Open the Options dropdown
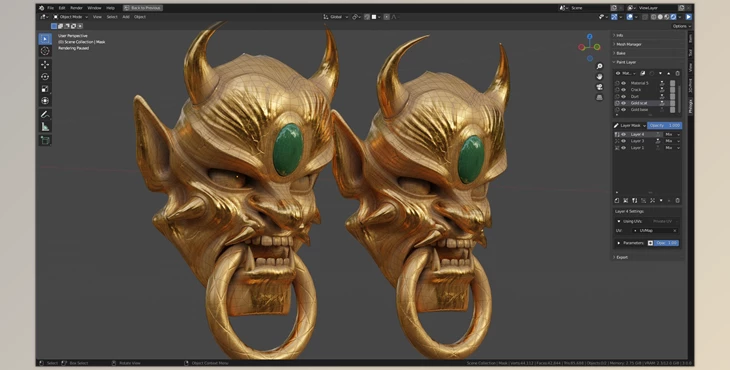730x370 pixels. click(682, 26)
